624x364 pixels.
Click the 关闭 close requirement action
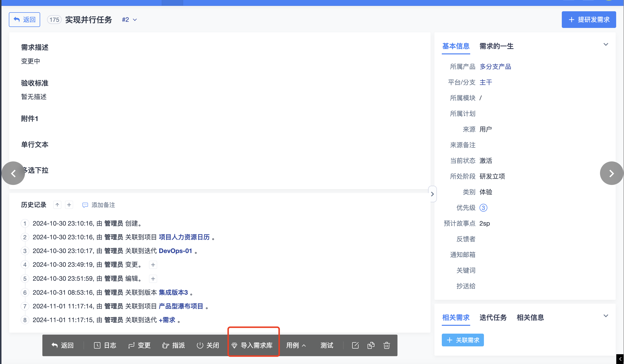point(208,345)
